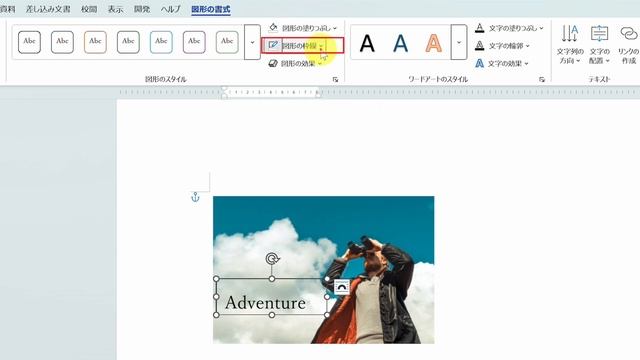Apply the orange outlined A WordArt style
This screenshot has width=640, height=360.
(433, 43)
